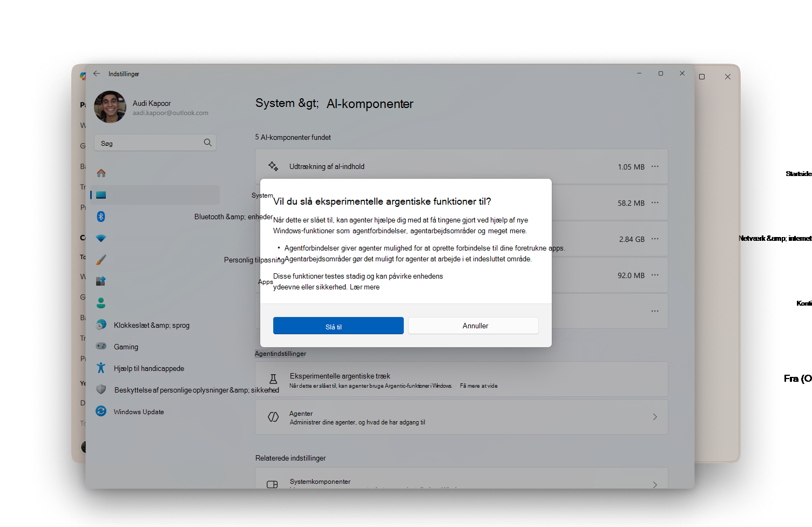The image size is (812, 527).
Task: Select Beskyttelse af personlige oplysninger & sikkerhed
Action: 197,390
